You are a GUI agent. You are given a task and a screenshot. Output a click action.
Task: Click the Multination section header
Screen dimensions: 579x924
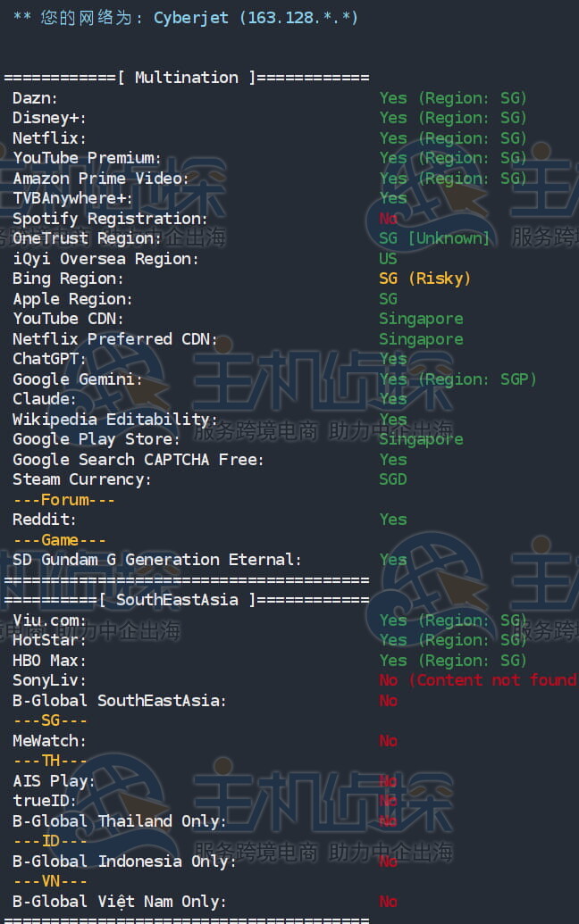pos(186,78)
